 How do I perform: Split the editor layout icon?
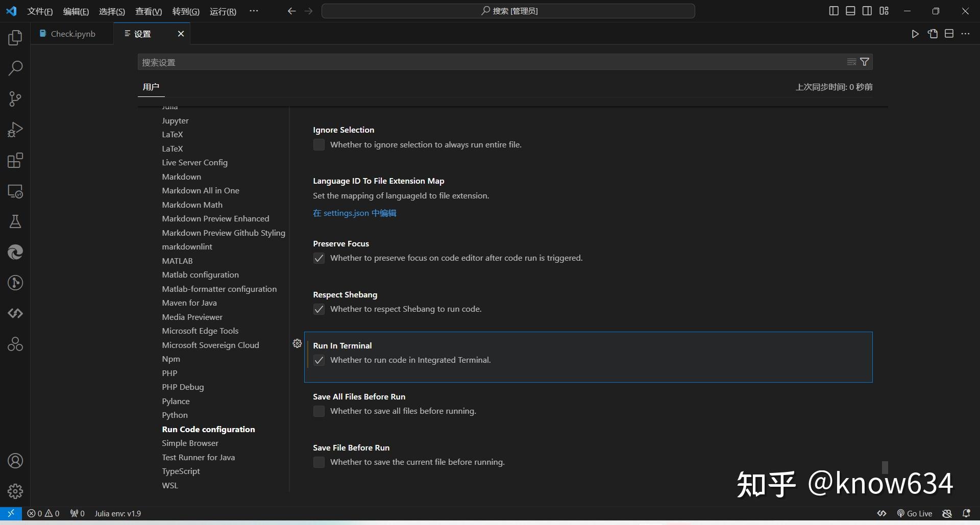pyautogui.click(x=949, y=34)
